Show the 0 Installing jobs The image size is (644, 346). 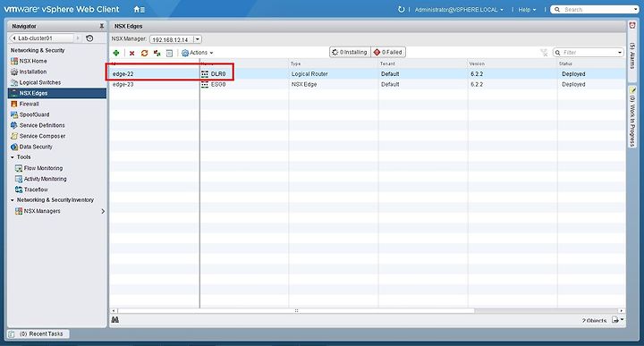(x=350, y=52)
